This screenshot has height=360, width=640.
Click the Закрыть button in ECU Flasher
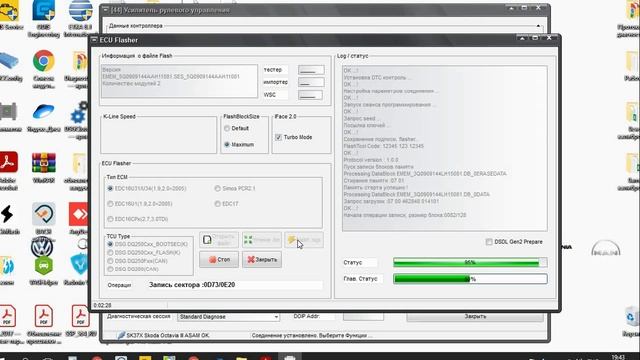click(x=262, y=260)
